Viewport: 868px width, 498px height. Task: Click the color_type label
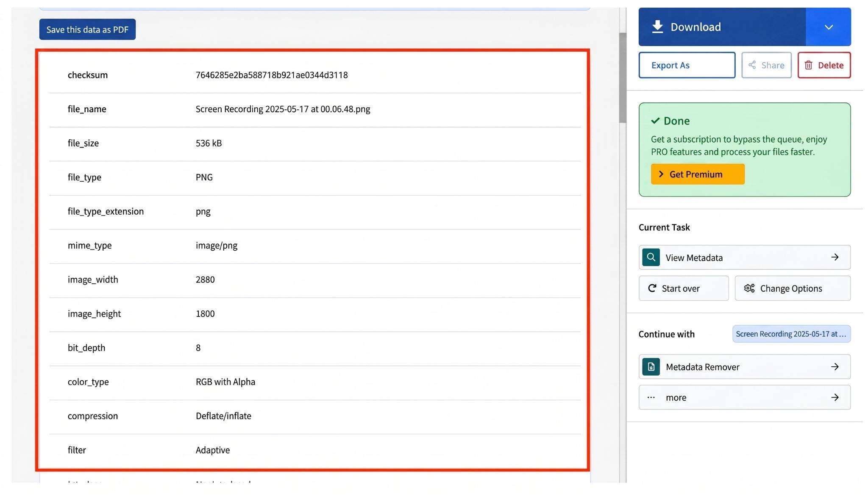click(88, 382)
